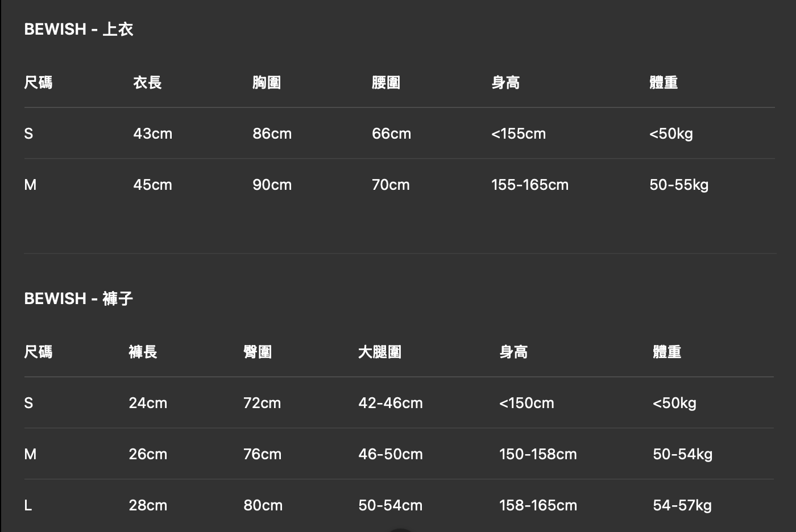This screenshot has height=532, width=796.
Task: Click the 155-165cm height cell
Action: coord(529,185)
